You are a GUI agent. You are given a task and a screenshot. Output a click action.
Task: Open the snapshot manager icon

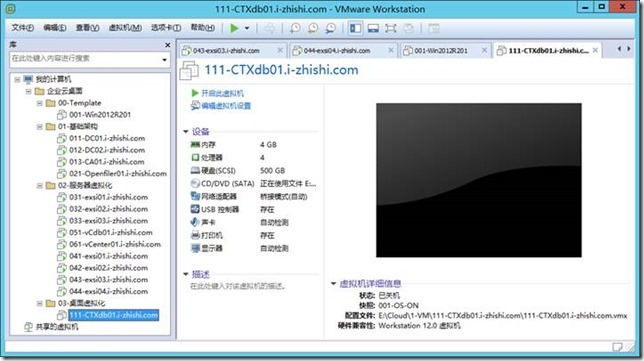point(331,28)
